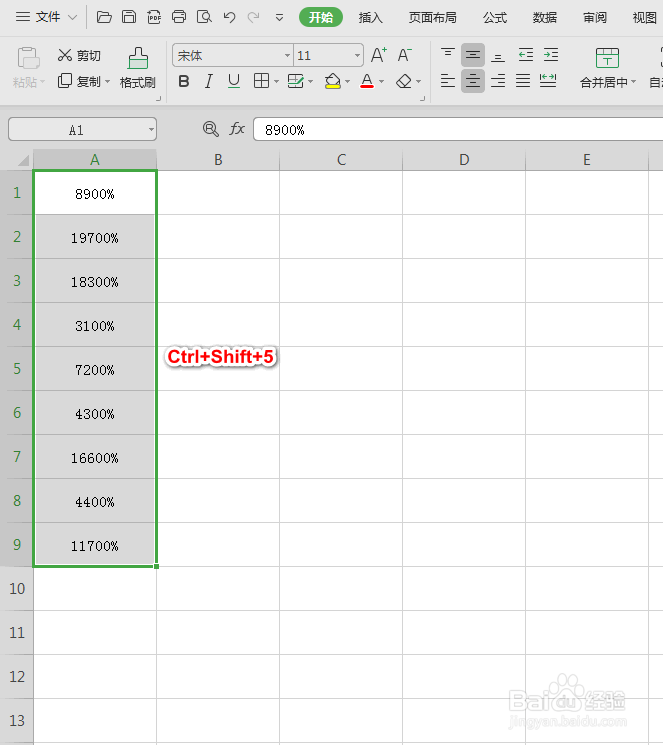Click the formula bar showing 8900%

[x=458, y=130]
